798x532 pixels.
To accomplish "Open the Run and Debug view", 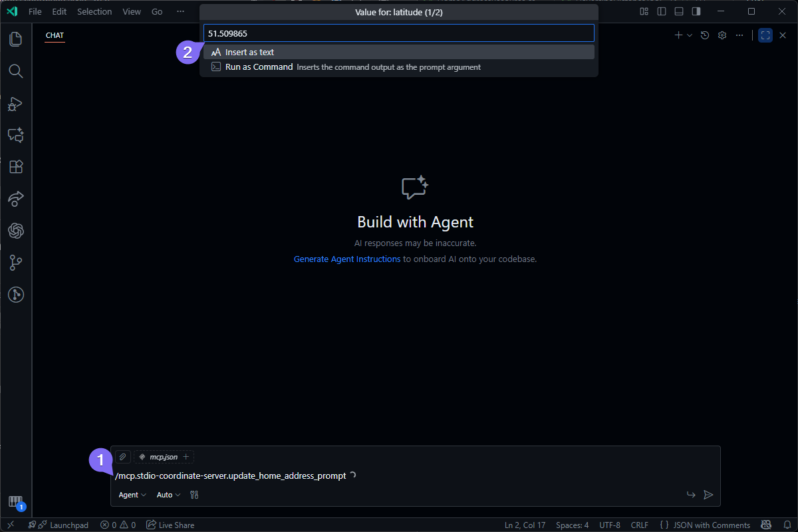I will [x=16, y=104].
